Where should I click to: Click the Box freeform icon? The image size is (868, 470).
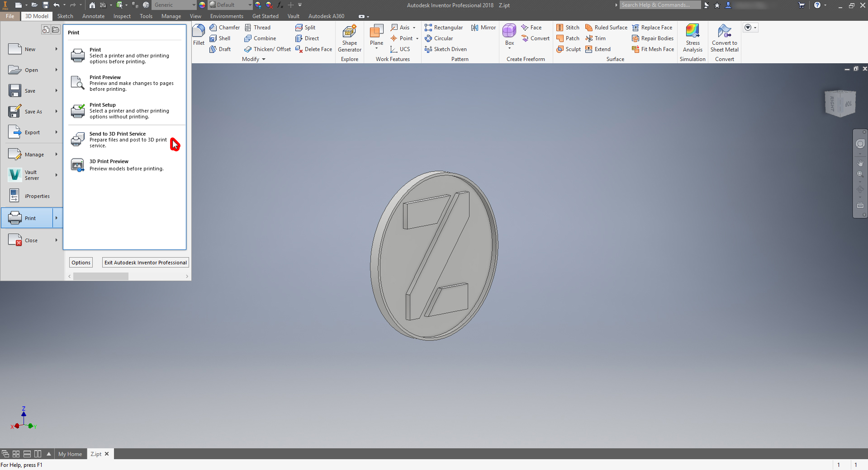tap(509, 31)
